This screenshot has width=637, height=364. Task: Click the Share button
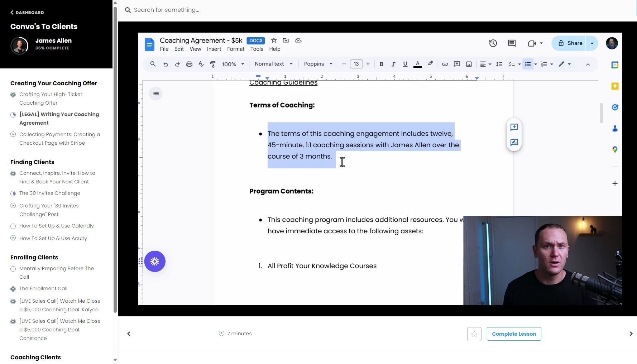(x=569, y=43)
